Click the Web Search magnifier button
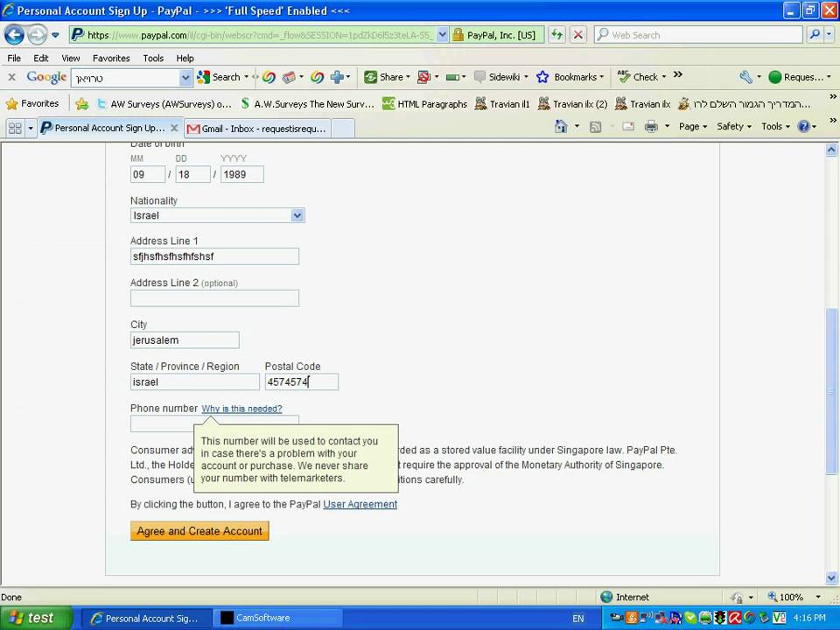 coord(815,35)
